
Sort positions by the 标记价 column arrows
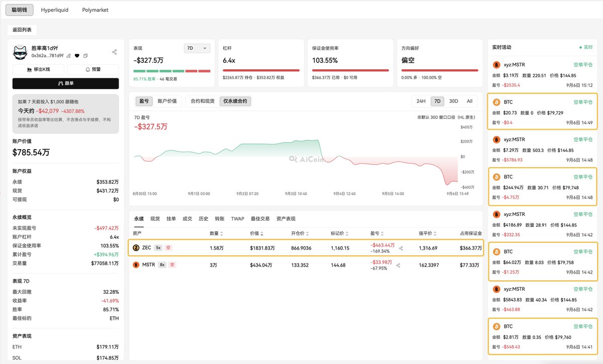click(346, 233)
